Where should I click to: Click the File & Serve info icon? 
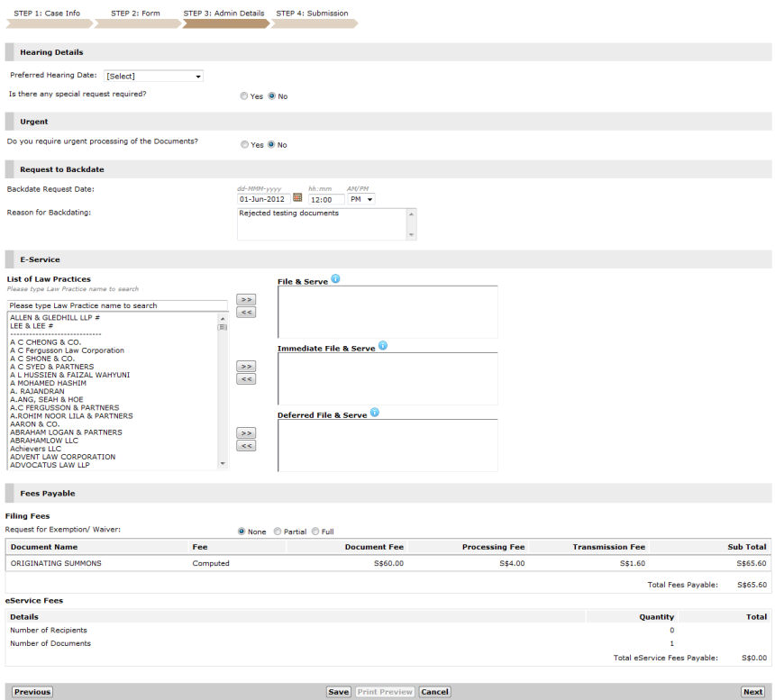click(x=335, y=279)
